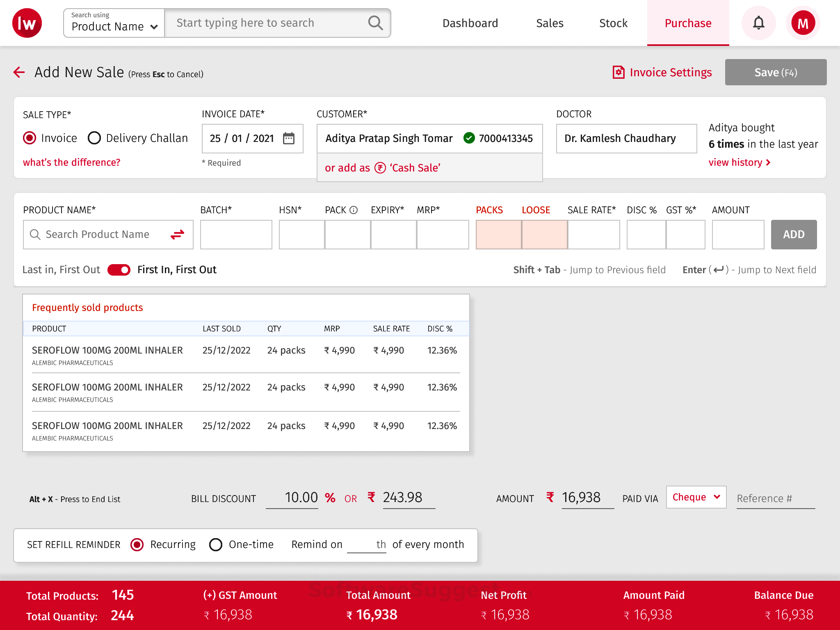Change payment method from Cheque dropdown
Viewport: 840px width, 630px height.
coord(695,497)
